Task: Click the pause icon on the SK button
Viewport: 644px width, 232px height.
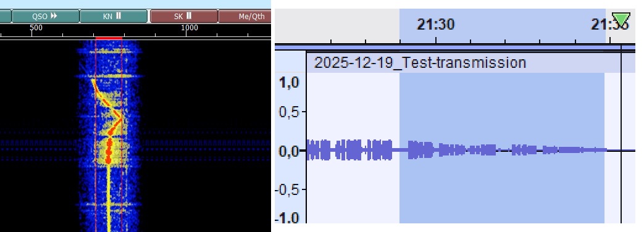Action: [x=189, y=16]
